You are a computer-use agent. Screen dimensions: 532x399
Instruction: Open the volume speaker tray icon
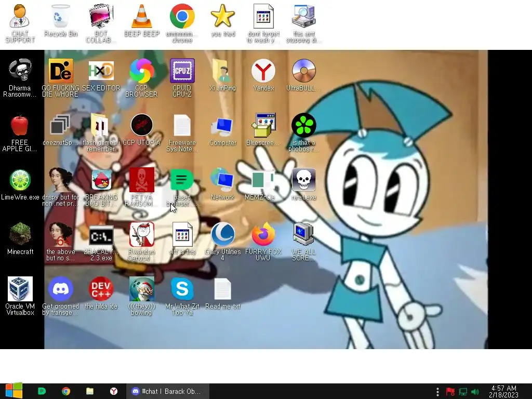tap(475, 392)
